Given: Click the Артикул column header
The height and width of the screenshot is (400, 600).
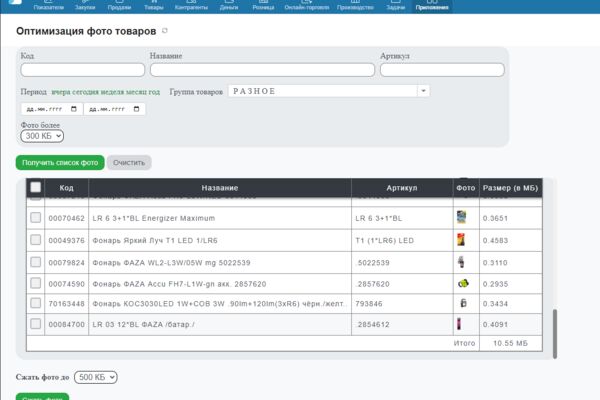Looking at the screenshot, I should [x=402, y=188].
